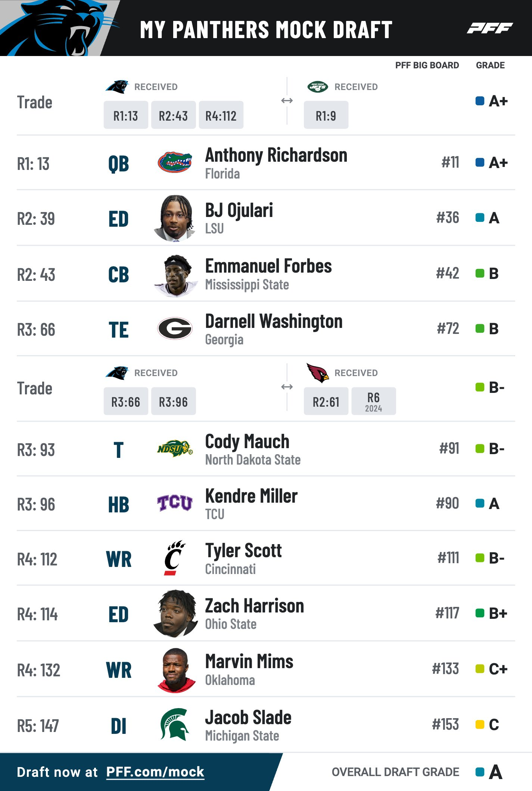Click the R6 2024 pick chip
This screenshot has height=791, width=532.
[374, 401]
